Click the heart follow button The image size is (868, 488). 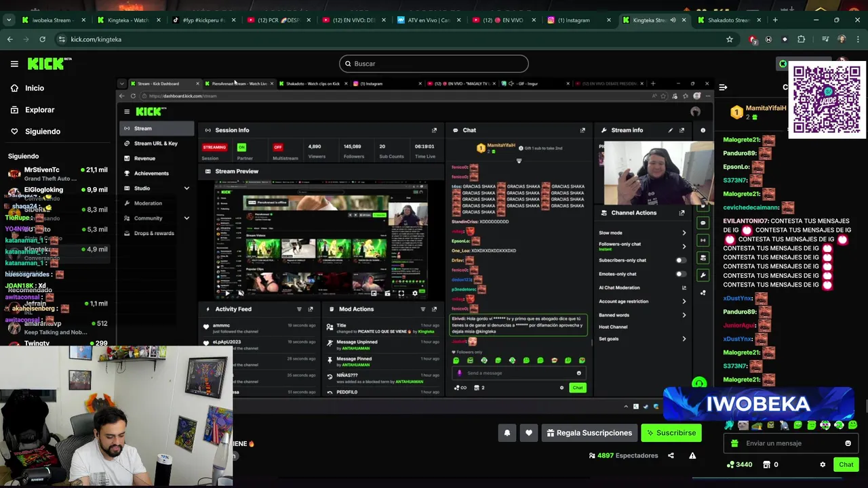click(529, 433)
